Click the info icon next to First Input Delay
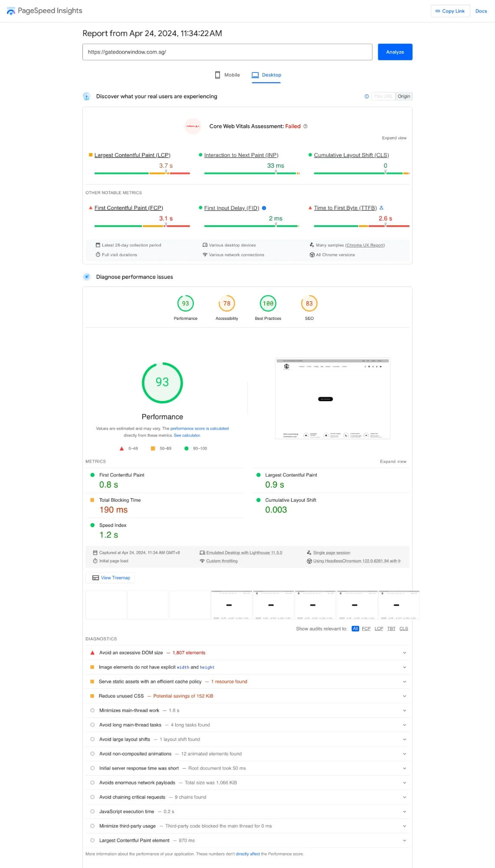This screenshot has width=495, height=868. pos(264,208)
